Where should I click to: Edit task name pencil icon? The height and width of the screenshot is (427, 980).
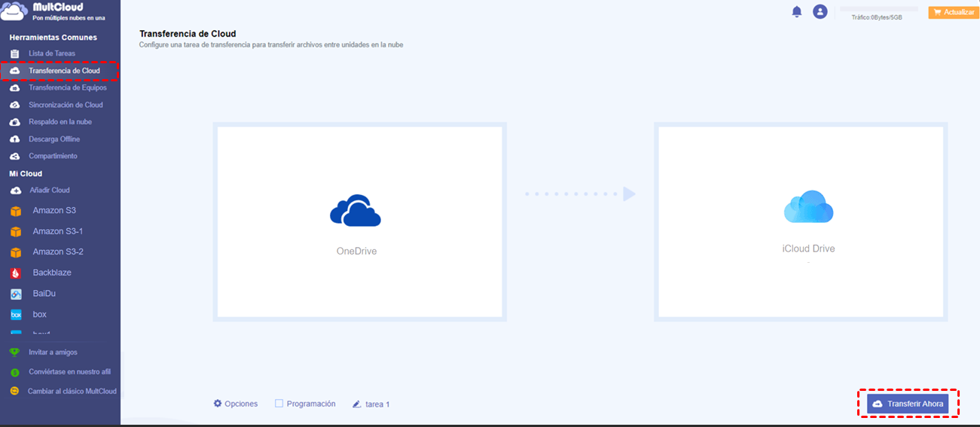357,404
